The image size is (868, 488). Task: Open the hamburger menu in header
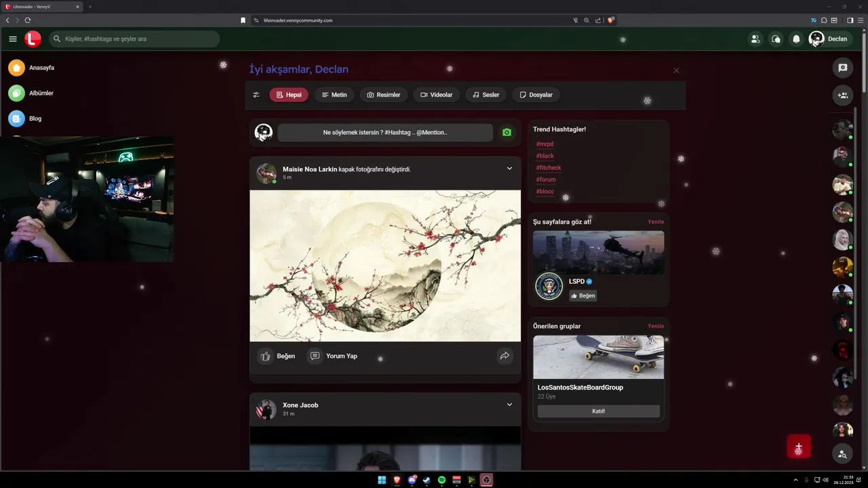pos(13,39)
